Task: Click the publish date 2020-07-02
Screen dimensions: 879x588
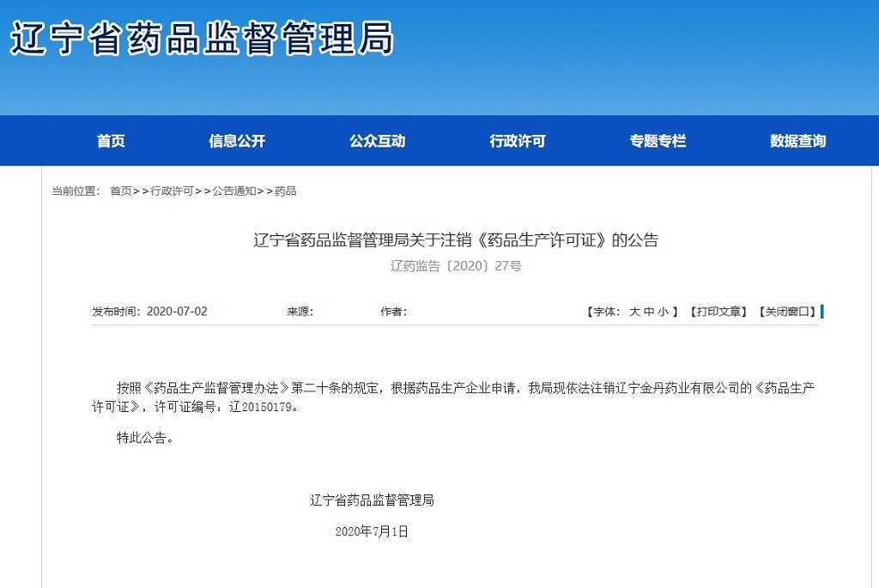Action: (x=177, y=312)
